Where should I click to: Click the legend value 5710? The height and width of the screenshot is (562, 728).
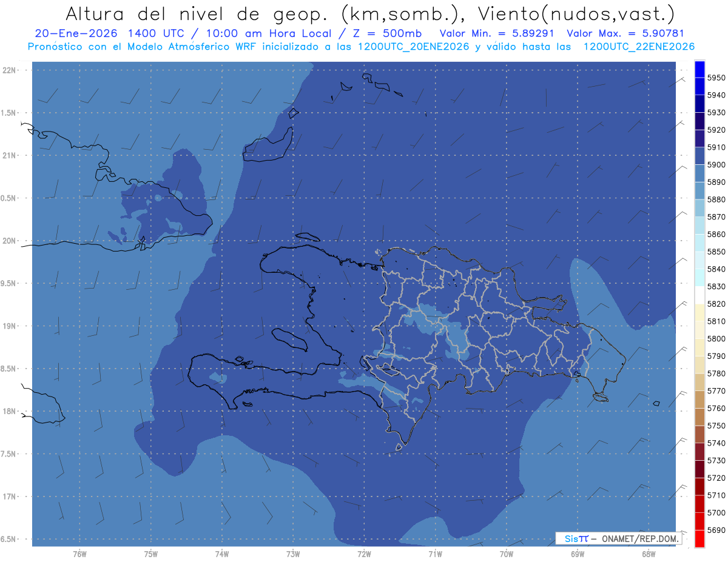pyautogui.click(x=716, y=495)
